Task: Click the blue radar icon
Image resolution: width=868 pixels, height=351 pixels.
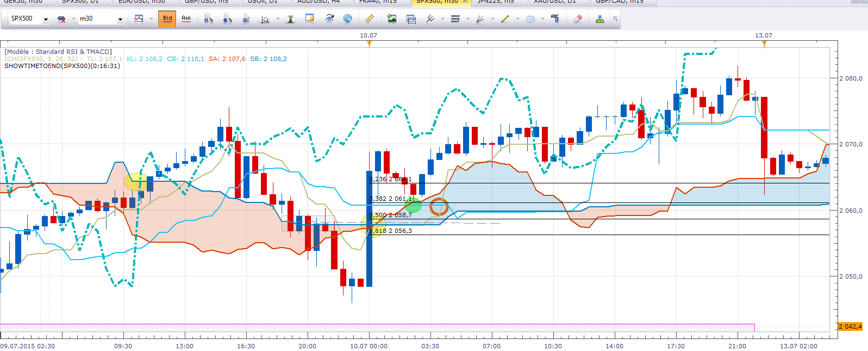Action: pos(347,19)
